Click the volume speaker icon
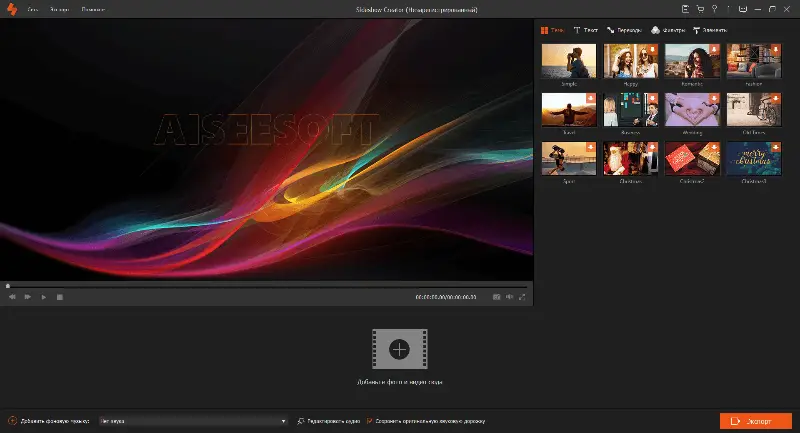Screen dimensions: 800x433 point(509,297)
